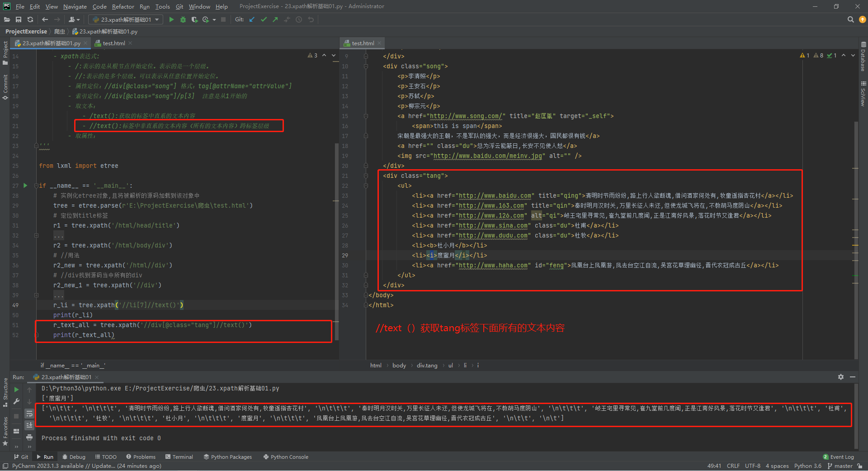Open Search Everywhere magnifier icon
Viewport: 868px width, 471px height.
[x=850, y=19]
